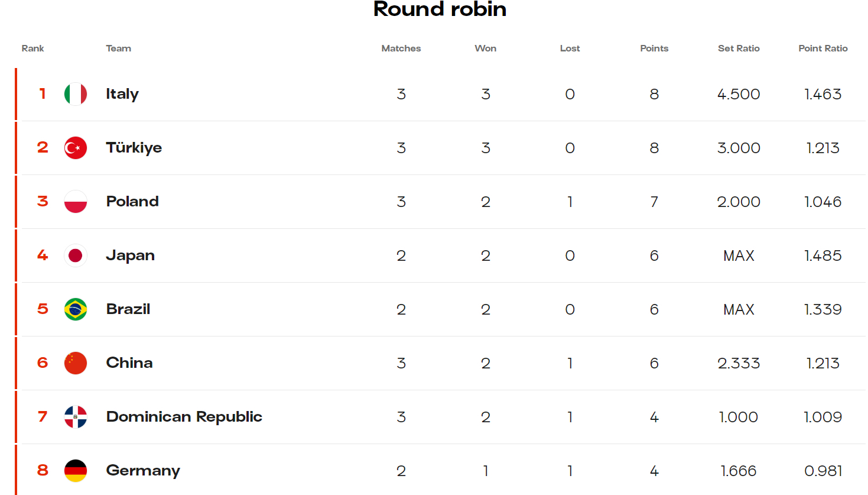Click the Poland flag icon
The height and width of the screenshot is (495, 868).
coord(76,202)
